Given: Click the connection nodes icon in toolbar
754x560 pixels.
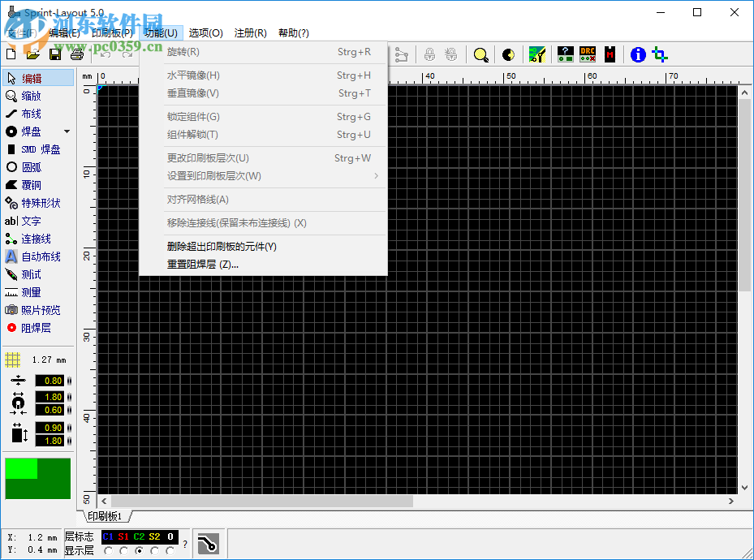Looking at the screenshot, I should (402, 55).
